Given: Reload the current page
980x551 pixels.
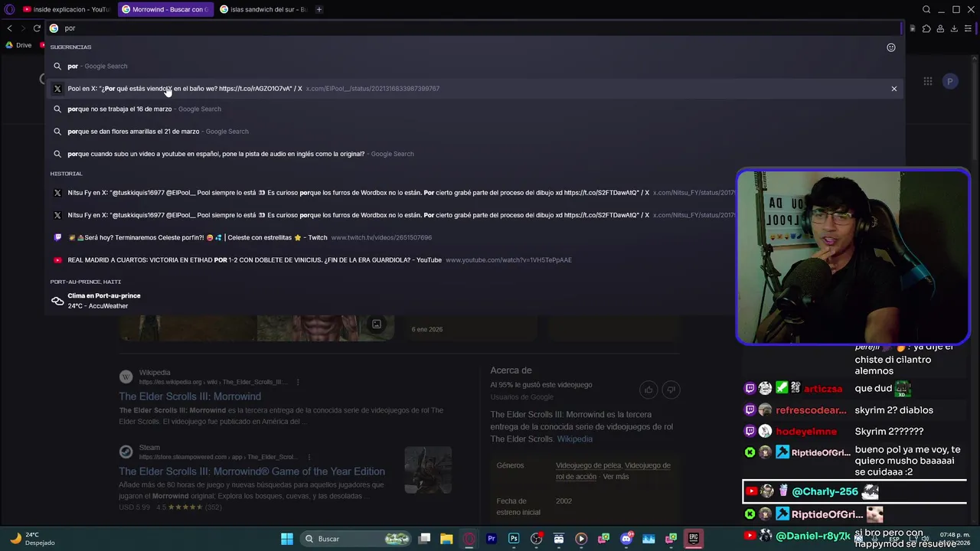Looking at the screenshot, I should pyautogui.click(x=36, y=28).
